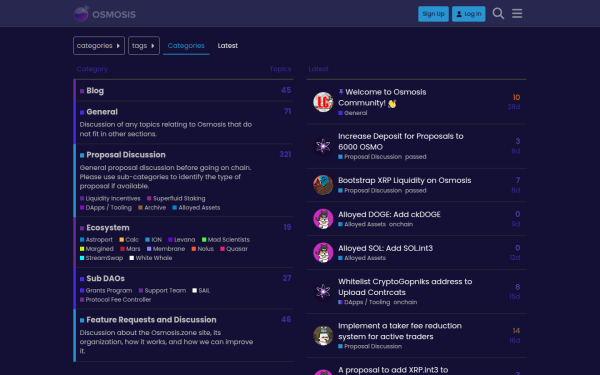Click the Log In button
Image resolution: width=600 pixels, height=375 pixels.
tap(468, 14)
